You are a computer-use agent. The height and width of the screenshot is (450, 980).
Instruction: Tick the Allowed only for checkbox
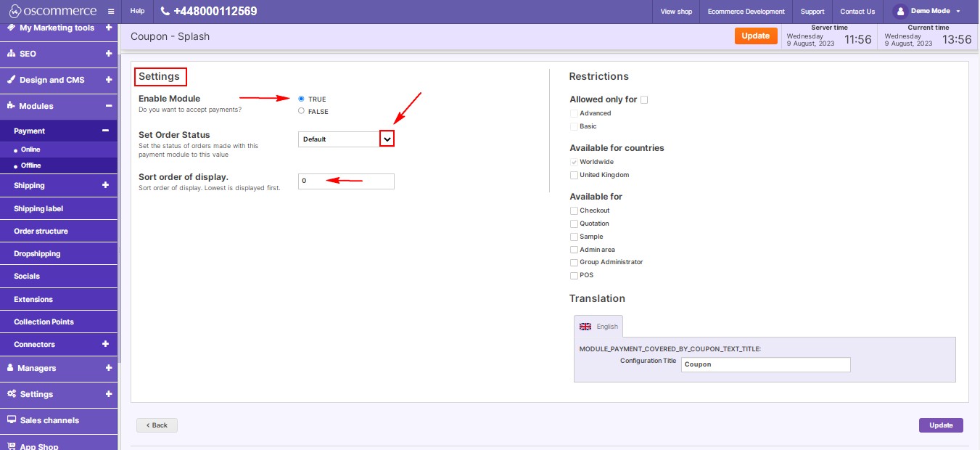644,99
